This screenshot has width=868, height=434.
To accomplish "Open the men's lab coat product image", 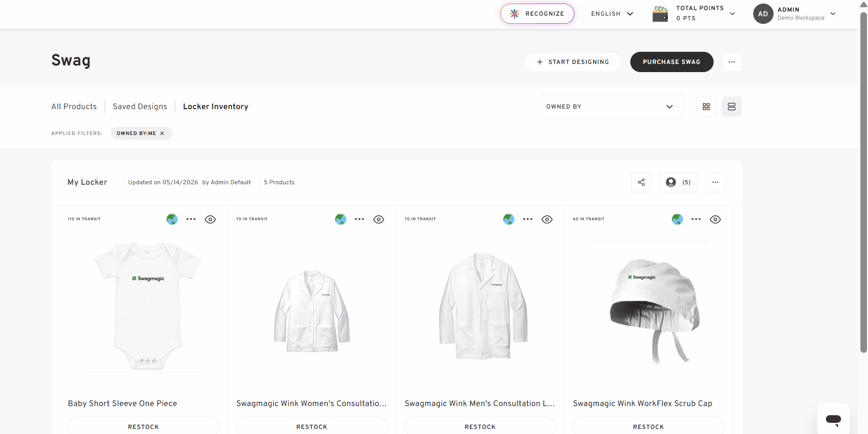I will click(x=483, y=306).
